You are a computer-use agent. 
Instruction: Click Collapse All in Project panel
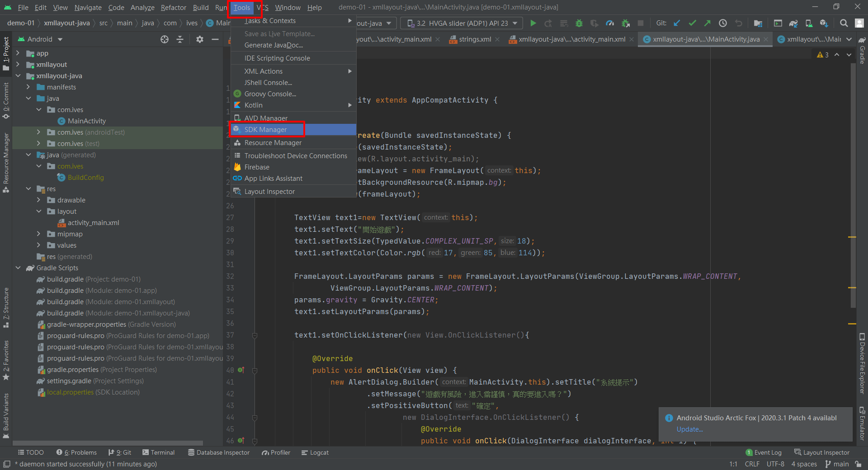(180, 39)
